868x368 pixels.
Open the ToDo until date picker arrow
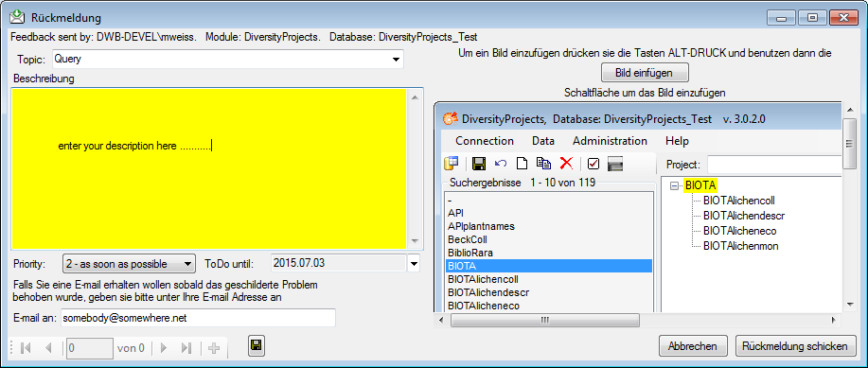[x=414, y=263]
